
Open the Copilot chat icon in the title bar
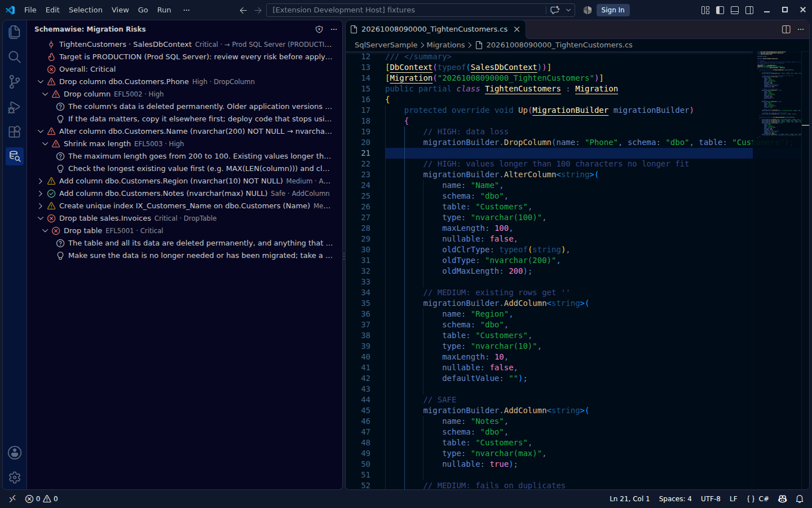point(555,10)
